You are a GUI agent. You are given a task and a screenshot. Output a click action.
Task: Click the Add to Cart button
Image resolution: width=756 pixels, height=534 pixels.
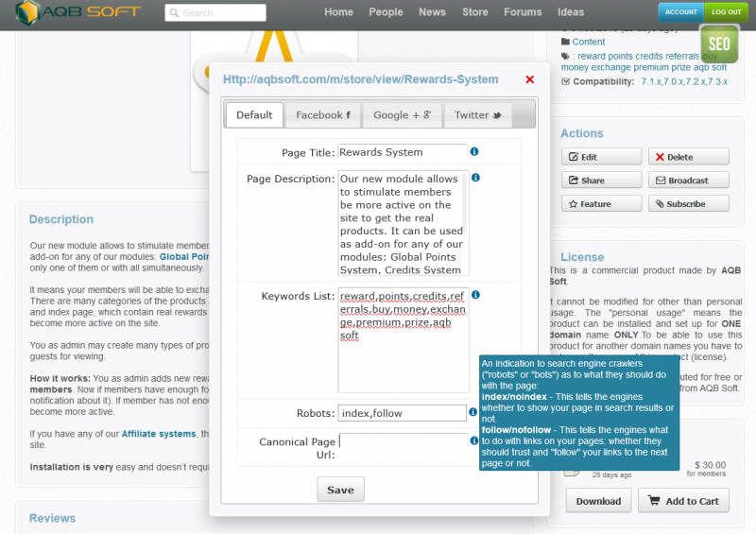[x=682, y=501]
